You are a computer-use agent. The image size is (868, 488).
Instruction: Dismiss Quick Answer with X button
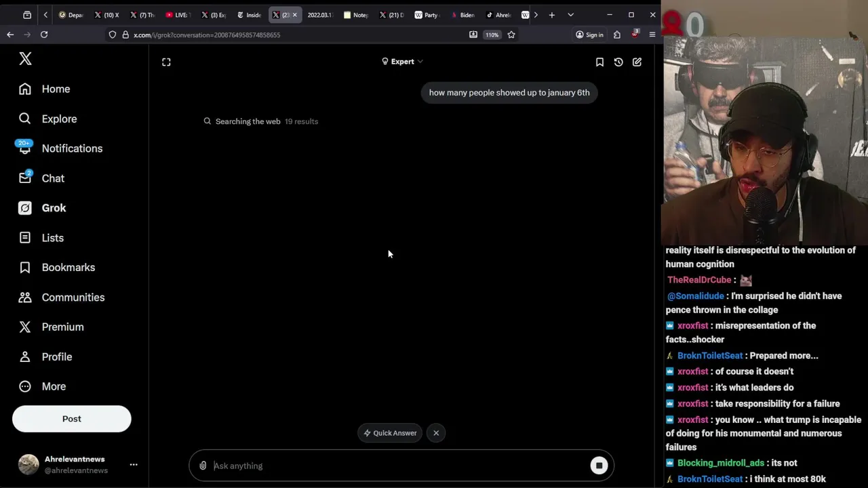(436, 433)
